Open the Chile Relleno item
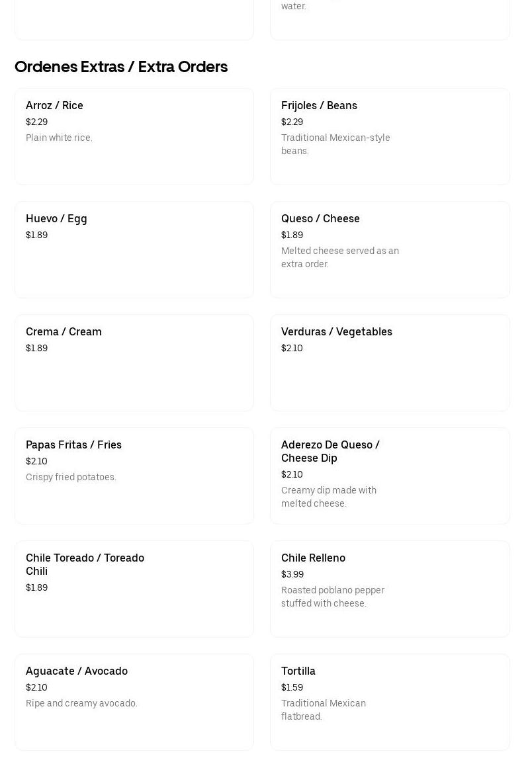Screen dimensions: 532x764 (390, 589)
